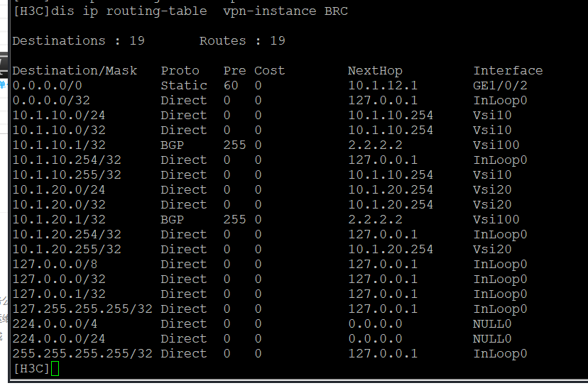The image size is (588, 388).
Task: Click the Destination/Mask column header
Action: pos(75,71)
